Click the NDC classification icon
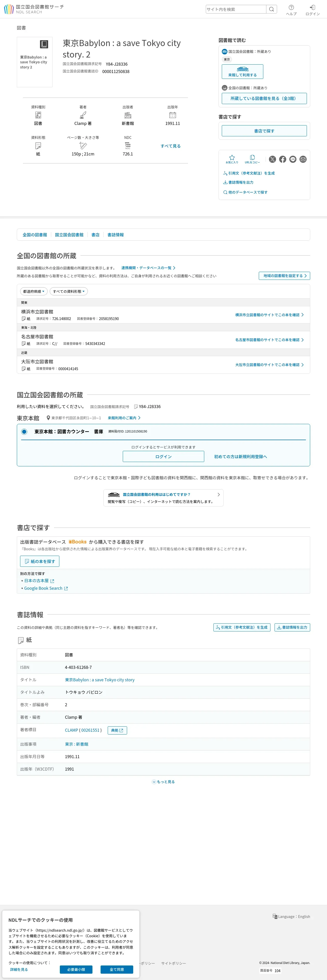Viewport: 327px width, 980px height. tap(128, 145)
